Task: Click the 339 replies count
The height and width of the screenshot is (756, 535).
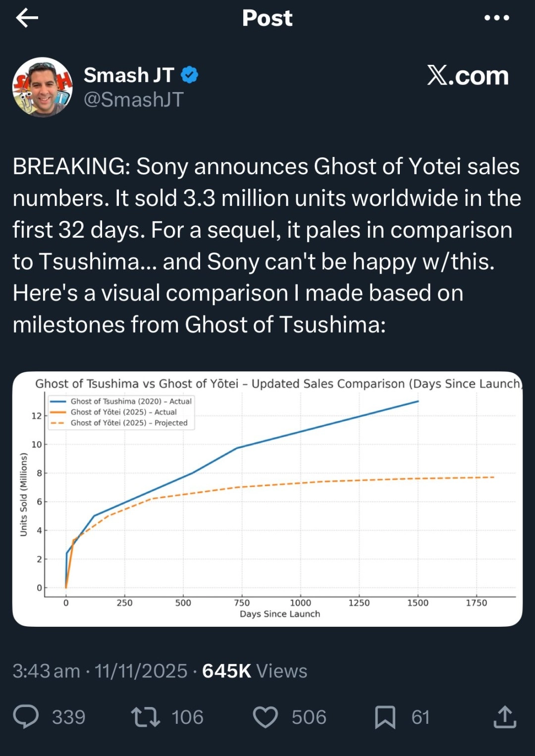Action: point(69,717)
